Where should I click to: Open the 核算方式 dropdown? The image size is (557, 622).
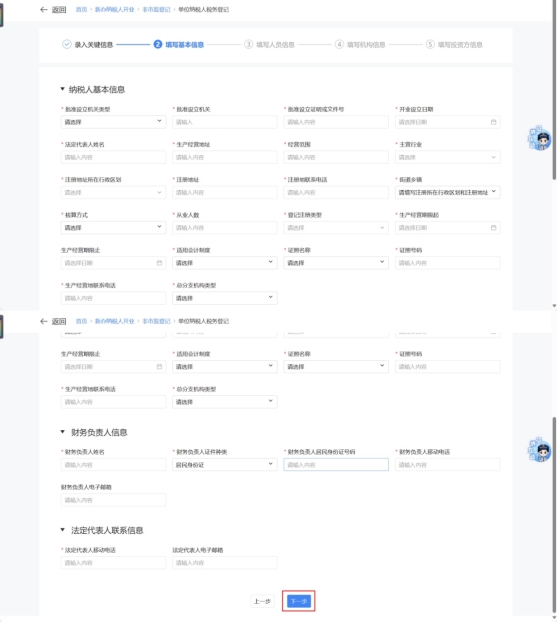pos(113,228)
